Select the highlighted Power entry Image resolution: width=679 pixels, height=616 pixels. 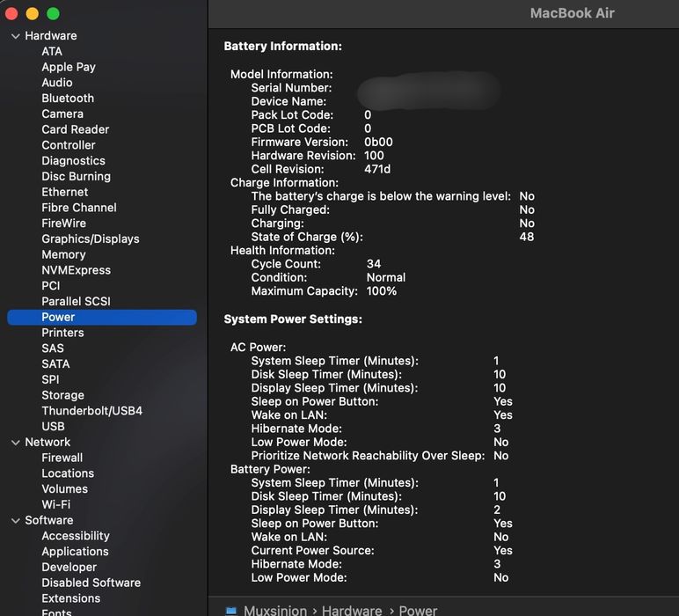[x=102, y=317]
